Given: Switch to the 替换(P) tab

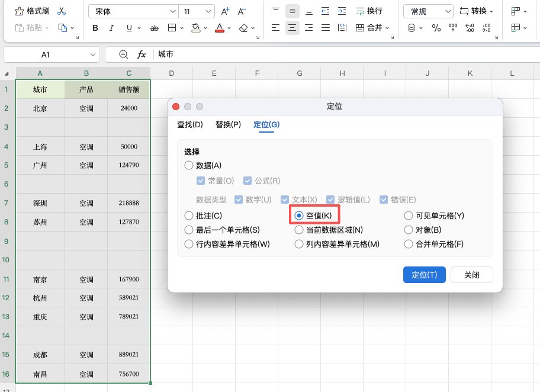Looking at the screenshot, I should 228,124.
